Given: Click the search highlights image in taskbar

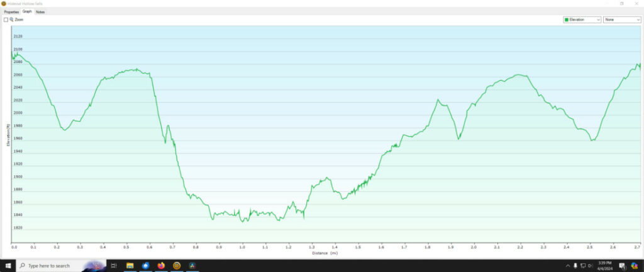Looking at the screenshot, I should point(94,266).
